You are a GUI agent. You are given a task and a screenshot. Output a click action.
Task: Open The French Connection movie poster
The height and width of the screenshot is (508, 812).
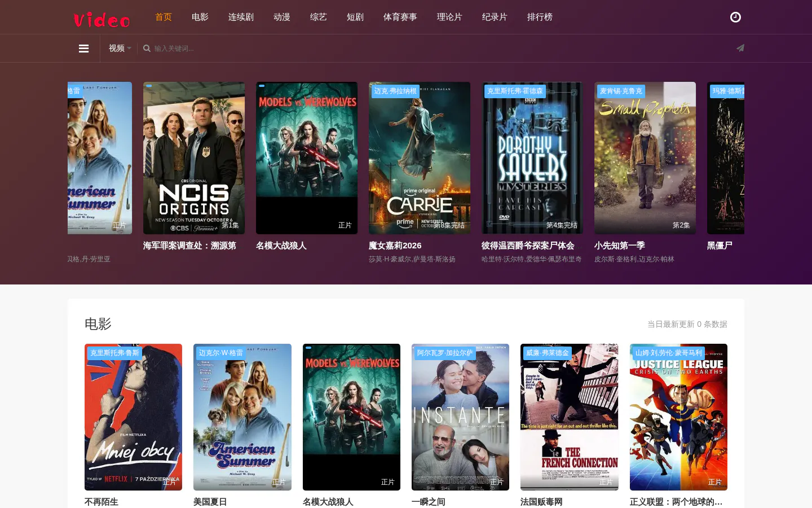(x=570, y=417)
